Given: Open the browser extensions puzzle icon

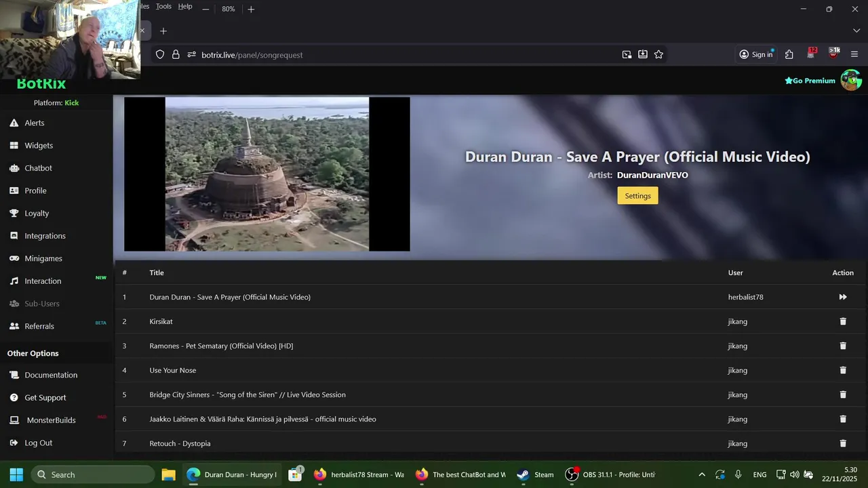Looking at the screenshot, I should tap(789, 54).
